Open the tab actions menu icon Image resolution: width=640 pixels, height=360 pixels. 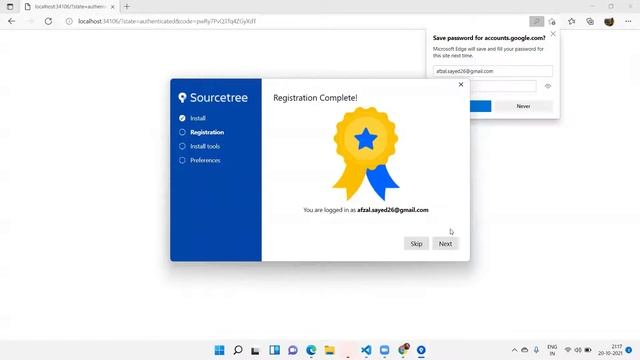tap(10, 7)
